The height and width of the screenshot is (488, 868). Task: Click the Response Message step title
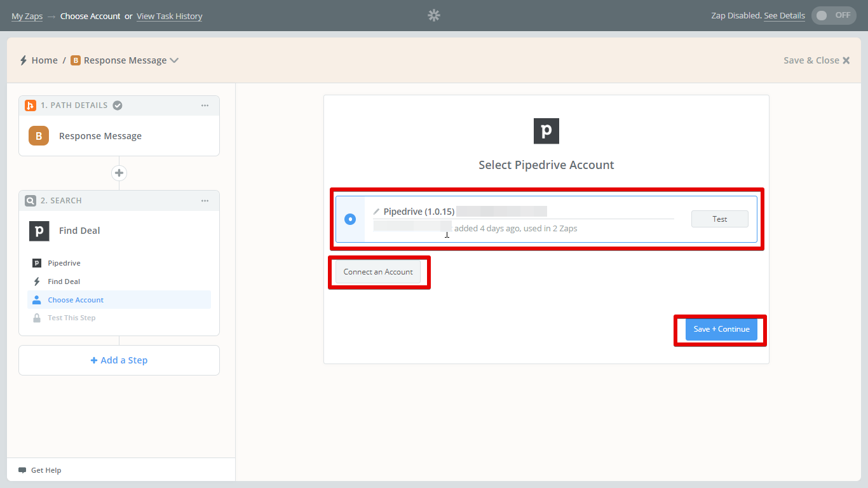(100, 136)
